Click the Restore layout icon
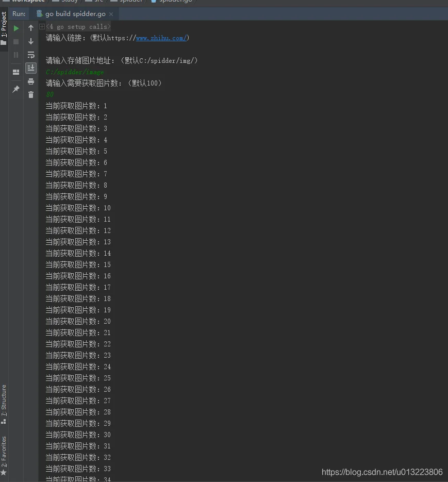Screen dimensions: 448x482 (16, 72)
